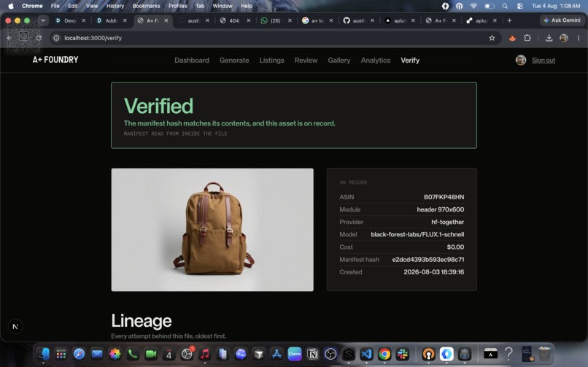Click the Lineage heading
The image size is (588, 367).
pos(142,321)
